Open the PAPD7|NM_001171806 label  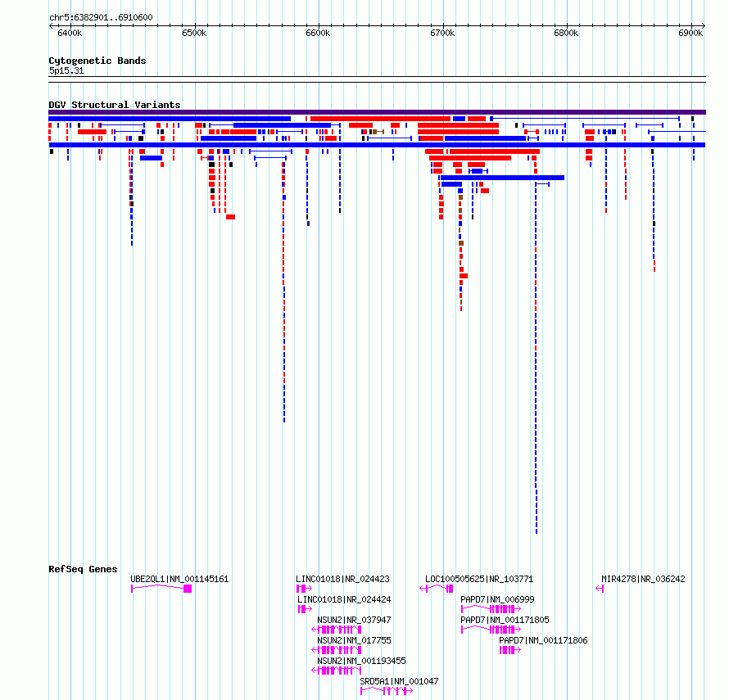pos(544,640)
